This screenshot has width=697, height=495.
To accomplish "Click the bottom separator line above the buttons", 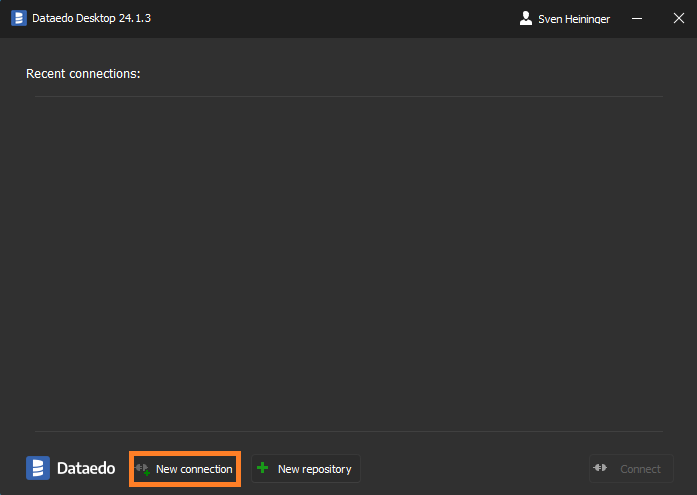I will tap(348, 432).
